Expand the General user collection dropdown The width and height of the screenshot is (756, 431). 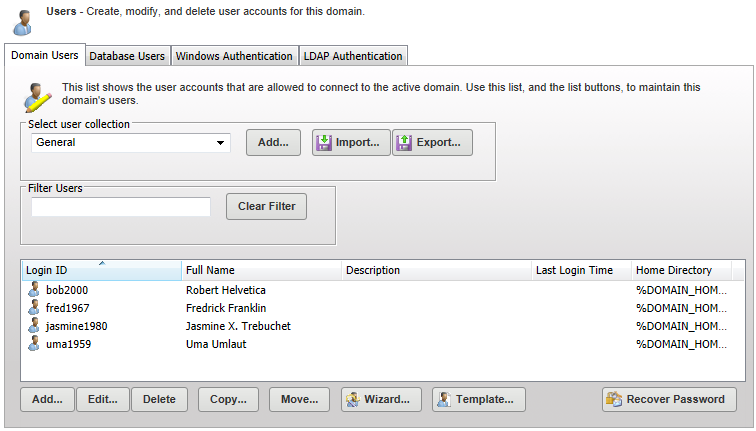click(x=220, y=143)
